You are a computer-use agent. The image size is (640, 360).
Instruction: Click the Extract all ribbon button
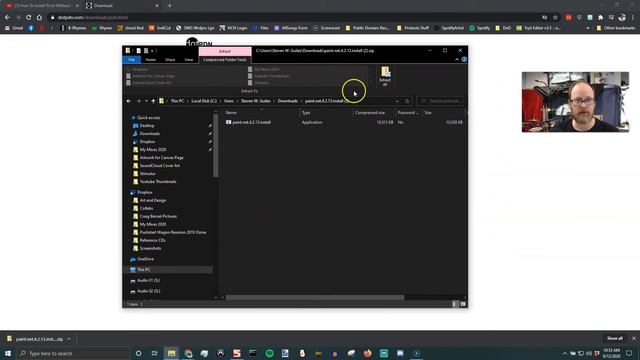[385, 76]
